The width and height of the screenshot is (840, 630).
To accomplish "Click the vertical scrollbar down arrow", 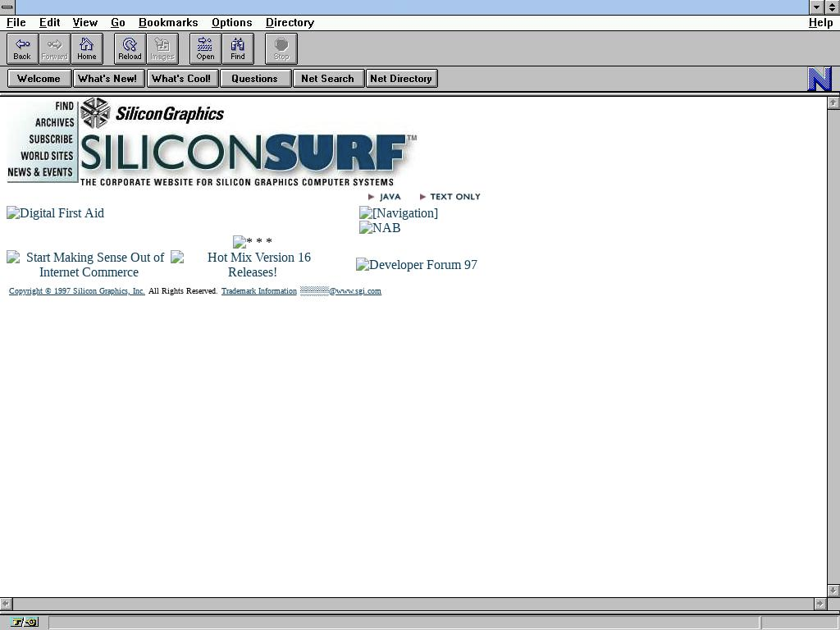I will [x=833, y=590].
